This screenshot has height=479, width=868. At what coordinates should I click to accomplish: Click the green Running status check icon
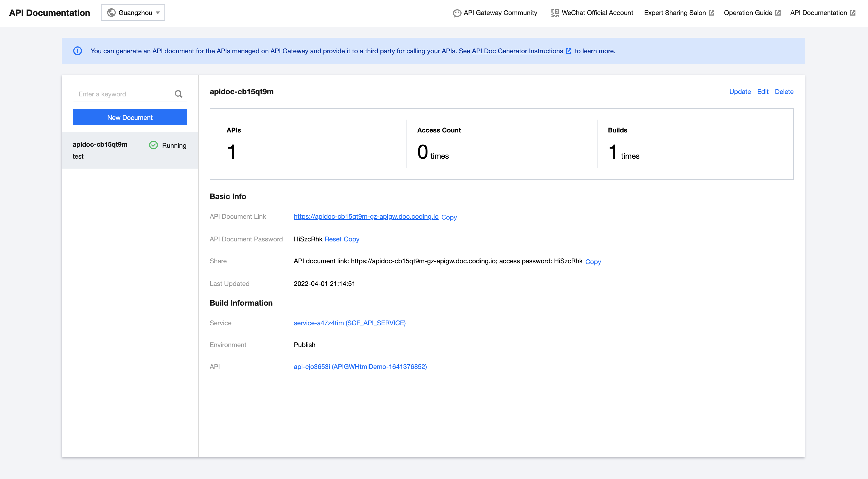click(153, 145)
